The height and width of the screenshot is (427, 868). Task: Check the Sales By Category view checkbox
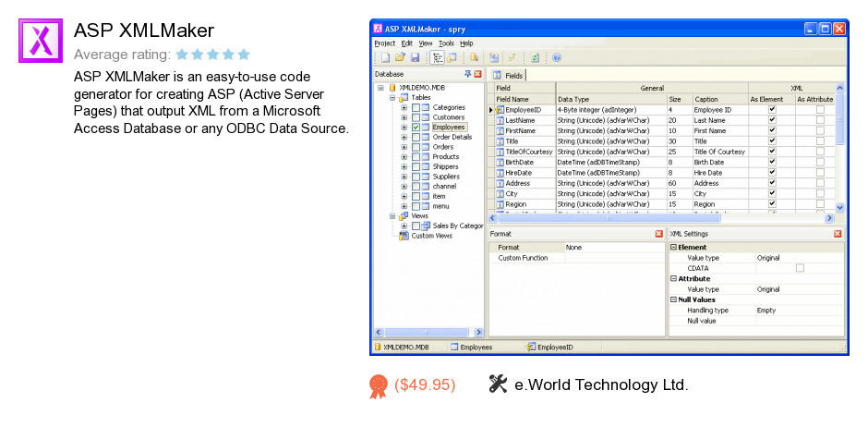pos(416,226)
